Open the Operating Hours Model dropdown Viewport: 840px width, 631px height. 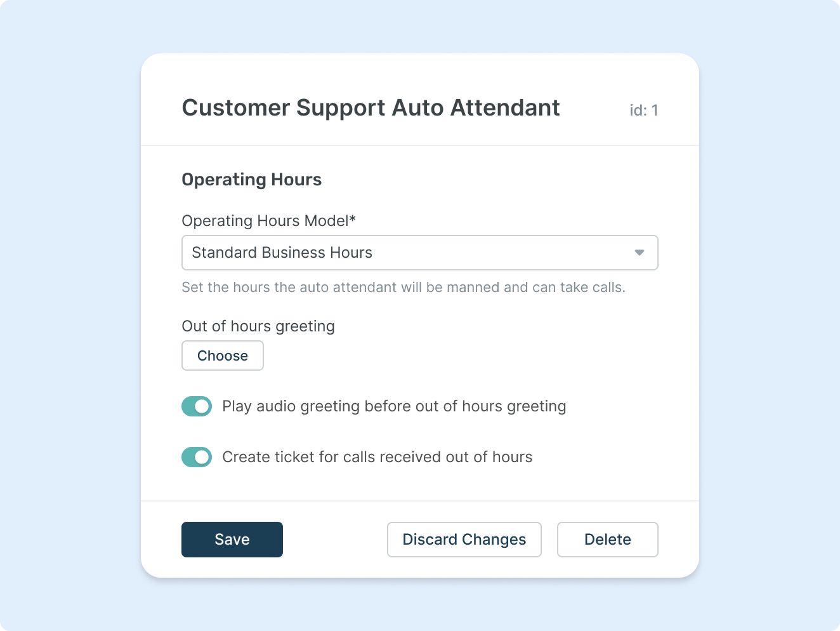click(419, 253)
